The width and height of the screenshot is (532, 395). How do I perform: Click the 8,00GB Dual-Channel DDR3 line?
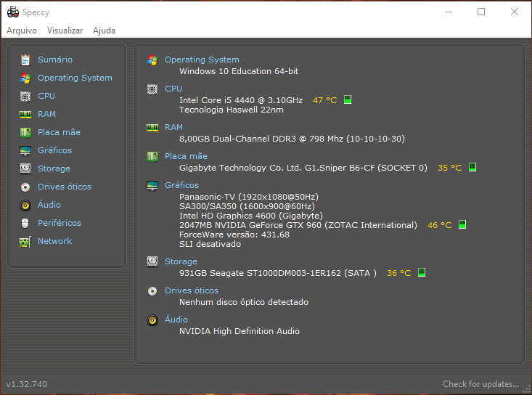tap(292, 139)
